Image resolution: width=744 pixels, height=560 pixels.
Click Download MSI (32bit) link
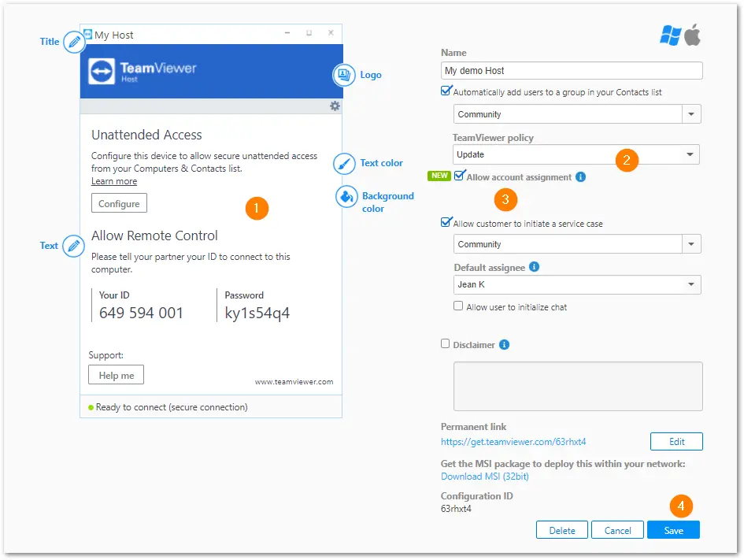tap(485, 477)
